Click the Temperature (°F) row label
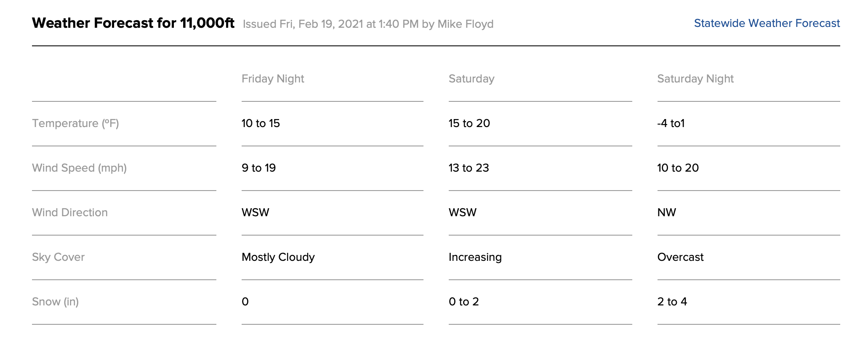 tap(75, 123)
